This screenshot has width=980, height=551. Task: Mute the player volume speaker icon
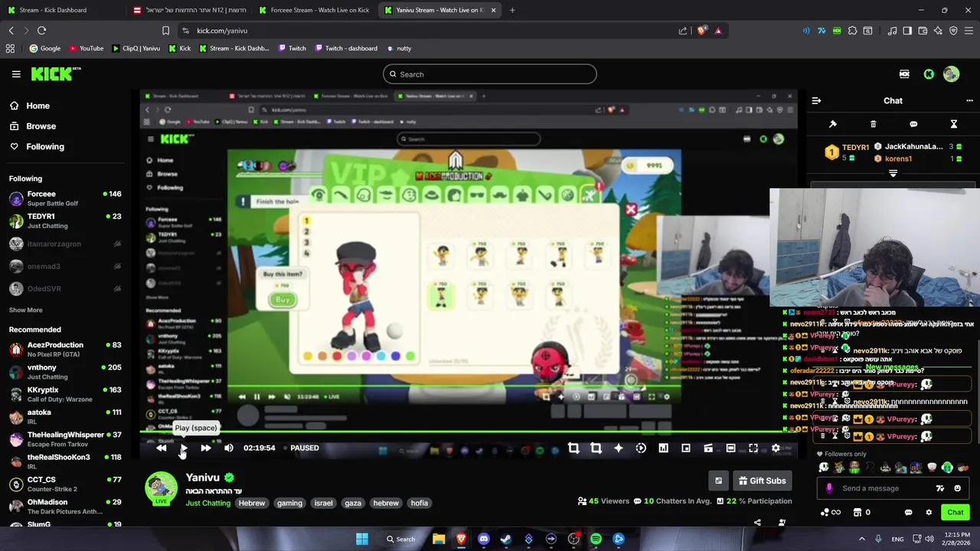pos(228,448)
